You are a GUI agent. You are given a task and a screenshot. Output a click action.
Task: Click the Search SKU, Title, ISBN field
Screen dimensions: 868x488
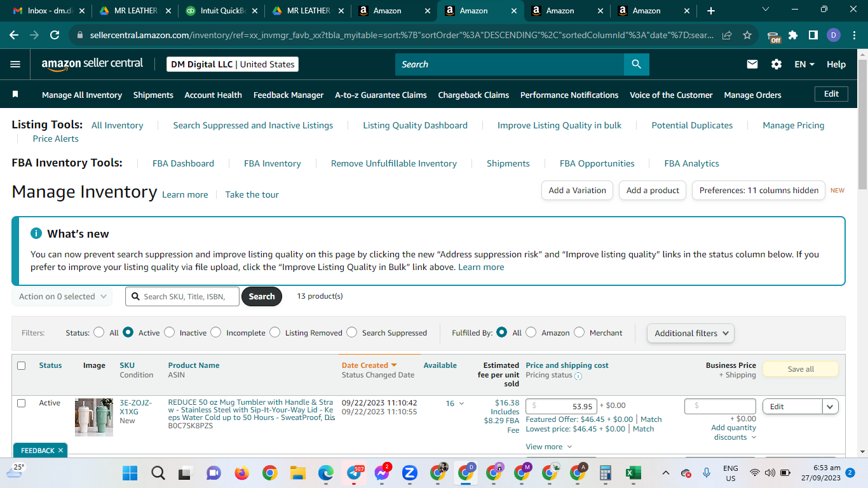coord(182,296)
